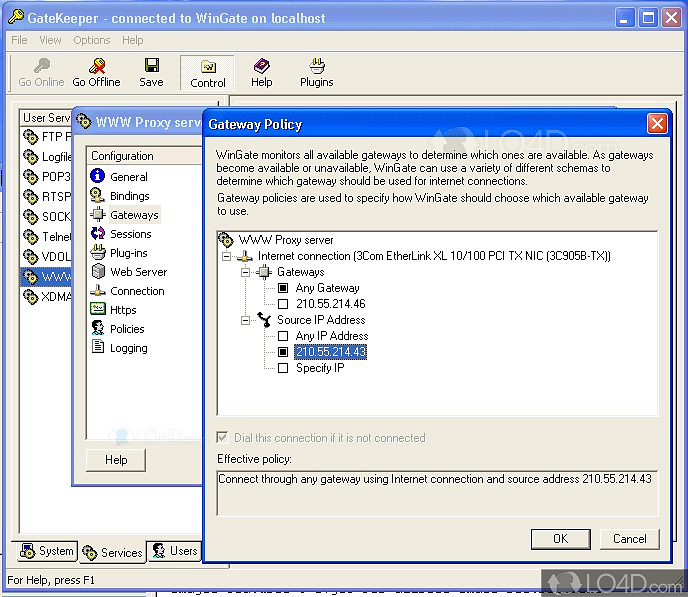Select the Https icon in Configuration list
Screen dimensions: 688x597
click(x=97, y=309)
